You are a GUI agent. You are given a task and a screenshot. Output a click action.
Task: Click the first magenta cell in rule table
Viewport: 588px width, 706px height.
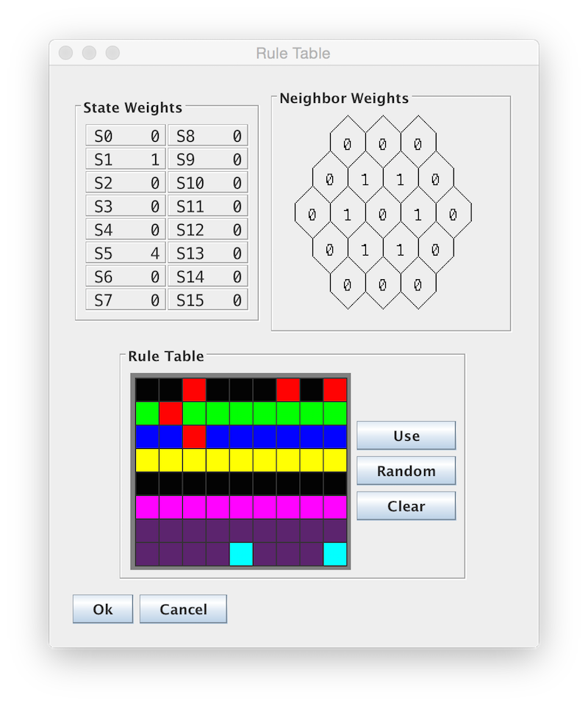(x=147, y=506)
